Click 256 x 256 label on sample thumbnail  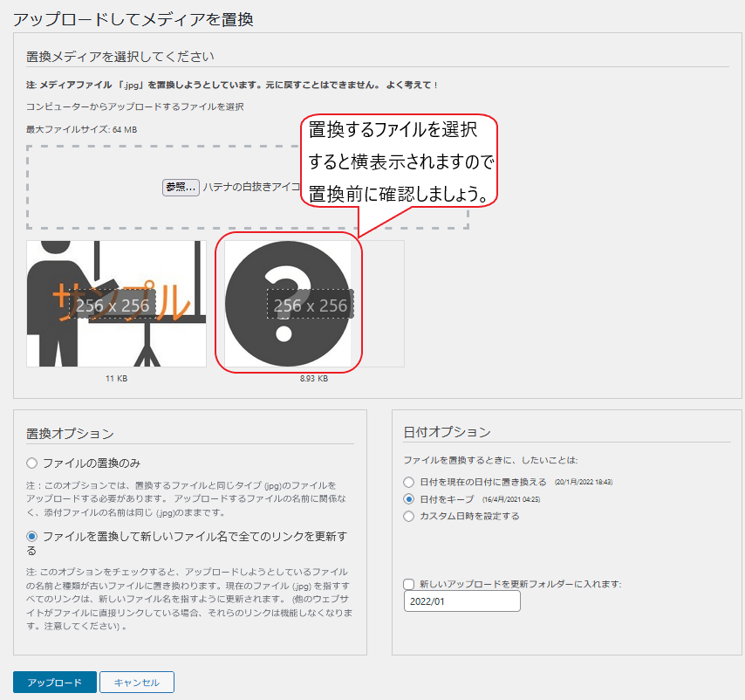(114, 305)
